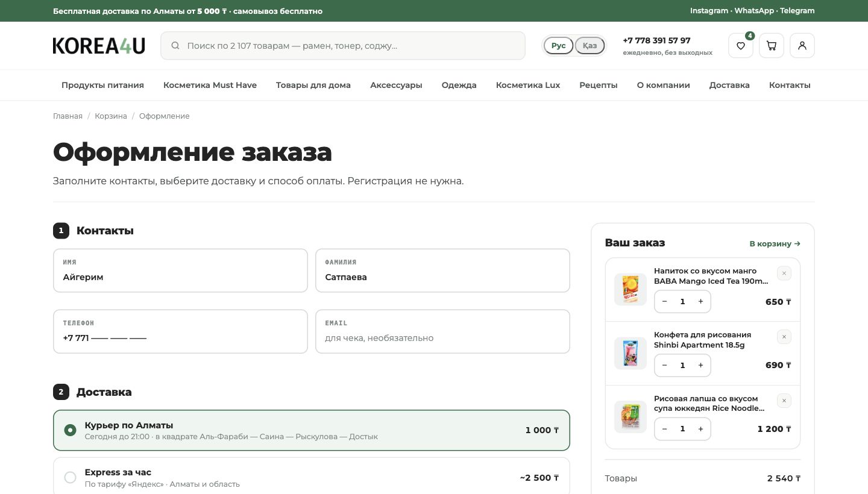Decrease quantity of BABA Mango Iced Tea
Image resolution: width=868 pixels, height=494 pixels.
click(x=665, y=302)
